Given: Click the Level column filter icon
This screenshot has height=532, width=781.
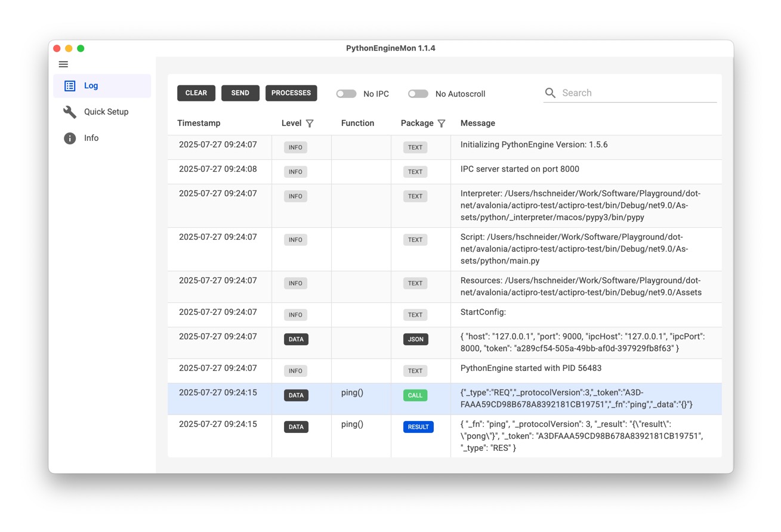Looking at the screenshot, I should 310,123.
